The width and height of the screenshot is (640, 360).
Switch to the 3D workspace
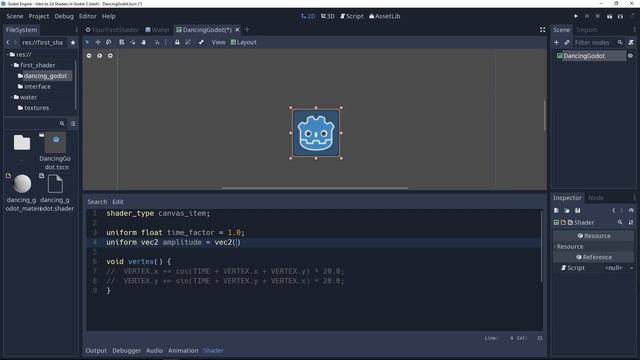click(x=328, y=16)
